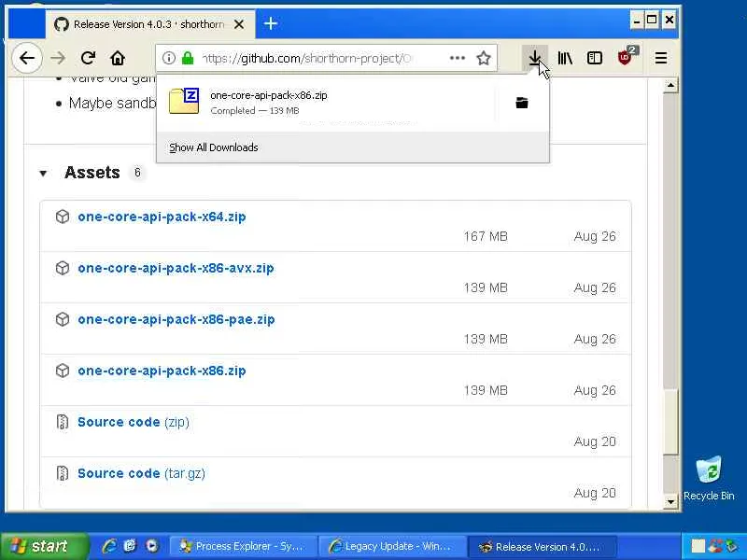Click package icon beside x86.zip asset row

point(63,371)
